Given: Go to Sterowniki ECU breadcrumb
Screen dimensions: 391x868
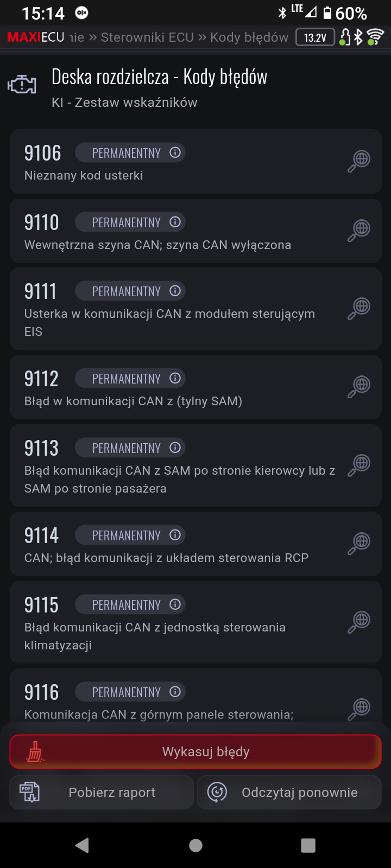Looking at the screenshot, I should (147, 37).
